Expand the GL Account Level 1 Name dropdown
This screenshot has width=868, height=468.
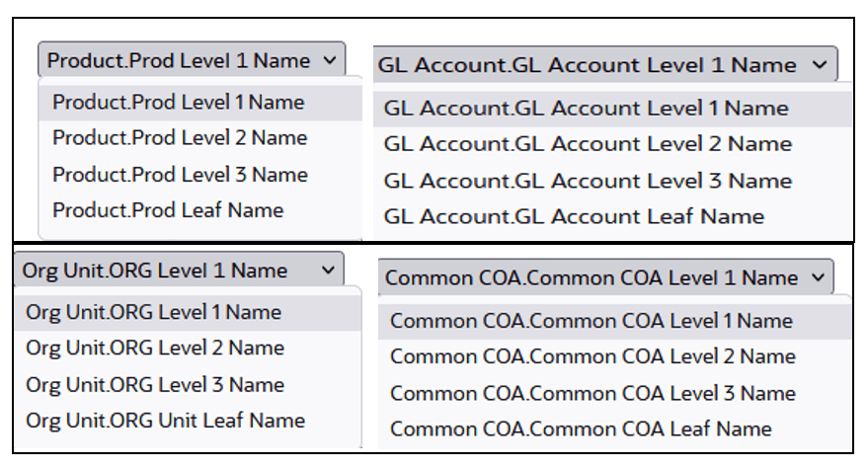tap(605, 65)
